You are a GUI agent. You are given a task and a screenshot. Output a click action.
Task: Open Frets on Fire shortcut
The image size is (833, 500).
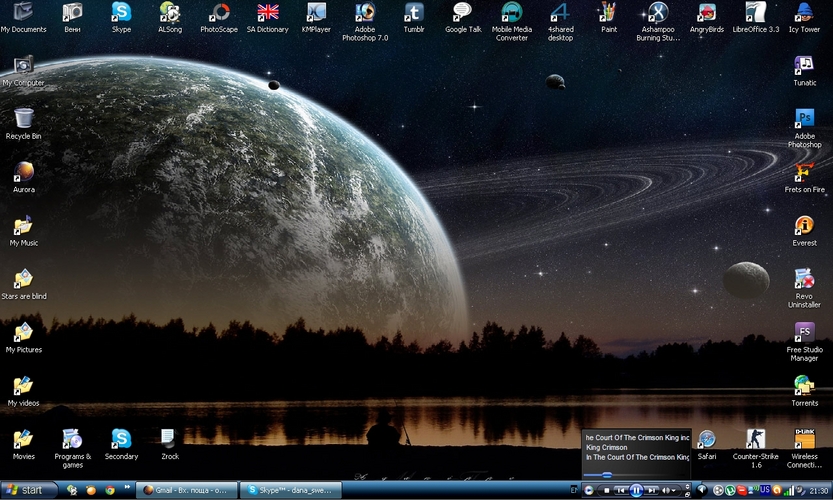pyautogui.click(x=804, y=177)
